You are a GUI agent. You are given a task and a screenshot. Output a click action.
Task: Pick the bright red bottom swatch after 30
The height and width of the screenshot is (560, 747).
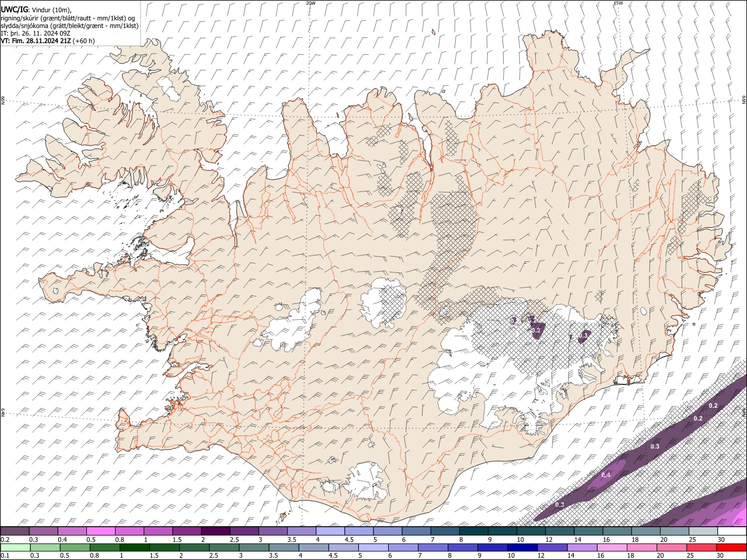[x=732, y=547]
